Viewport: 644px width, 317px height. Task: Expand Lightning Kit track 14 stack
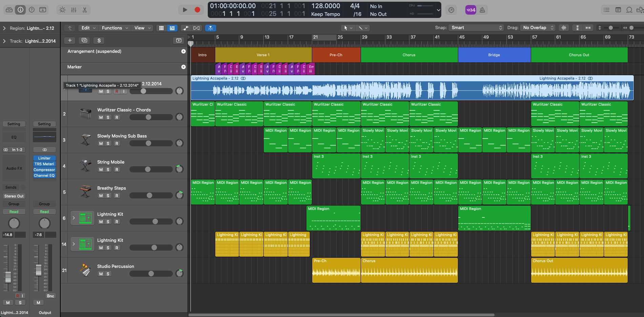point(74,244)
